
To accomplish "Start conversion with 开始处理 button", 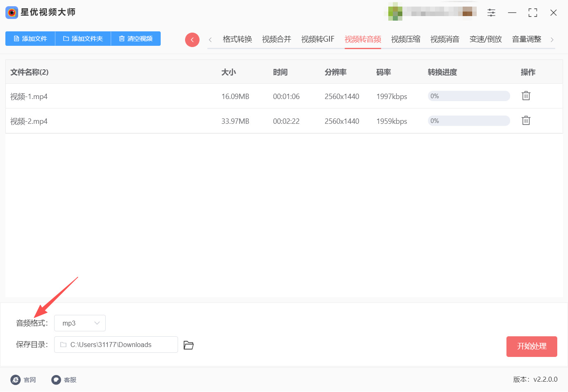I will pyautogui.click(x=532, y=346).
